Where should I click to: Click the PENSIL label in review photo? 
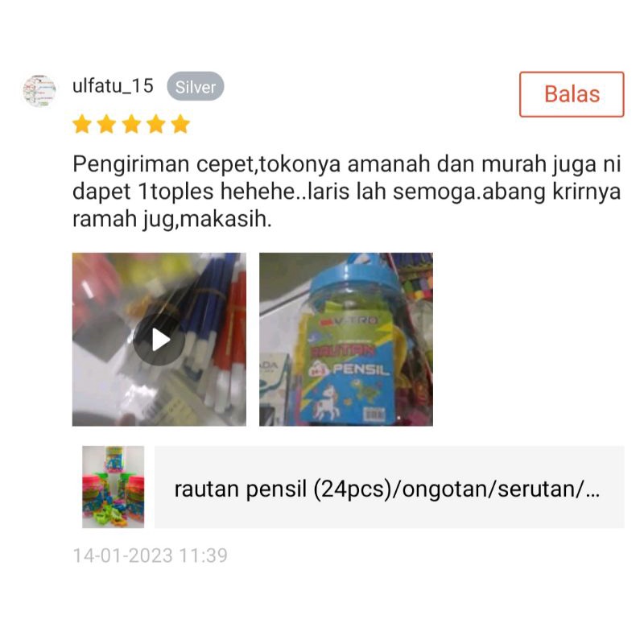click(360, 369)
